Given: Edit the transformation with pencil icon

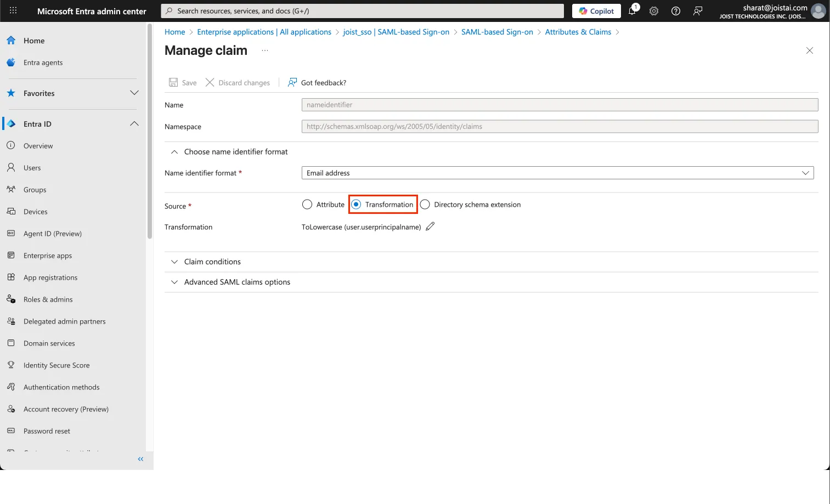Looking at the screenshot, I should click(x=430, y=226).
